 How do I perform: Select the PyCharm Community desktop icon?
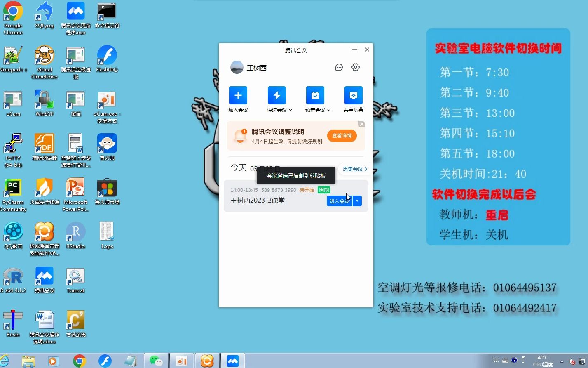point(13,195)
